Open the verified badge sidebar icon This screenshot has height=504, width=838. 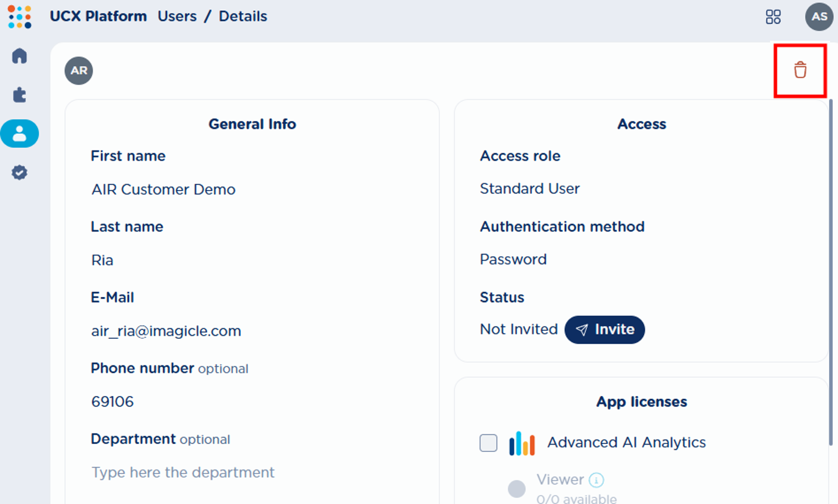pos(19,173)
